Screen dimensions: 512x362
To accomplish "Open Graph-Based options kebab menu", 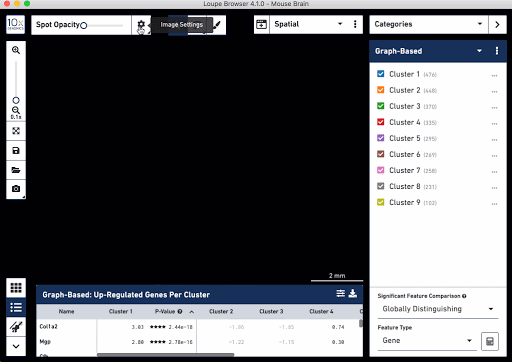I will 497,51.
